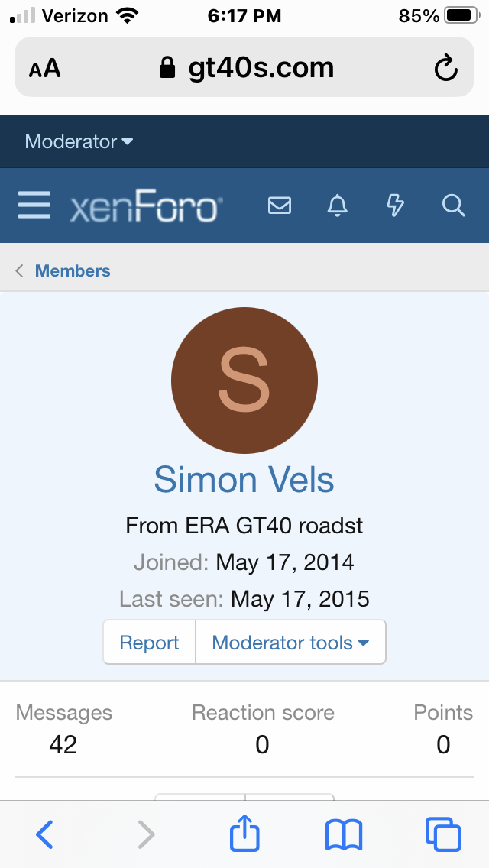Open Safari bookmarks book icon
The height and width of the screenshot is (868, 489).
click(343, 835)
